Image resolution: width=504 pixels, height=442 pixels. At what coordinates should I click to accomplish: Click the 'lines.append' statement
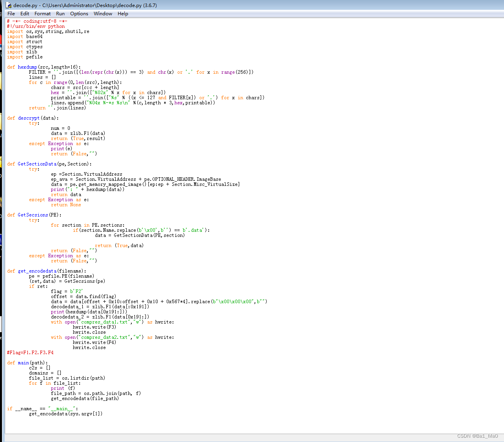click(x=133, y=103)
